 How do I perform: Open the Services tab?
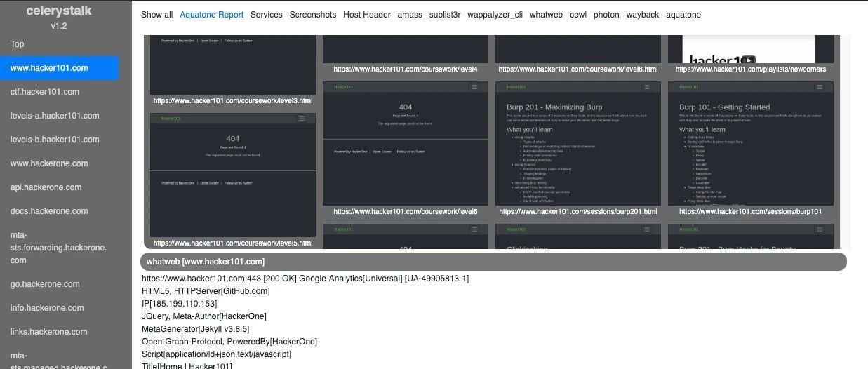[266, 15]
